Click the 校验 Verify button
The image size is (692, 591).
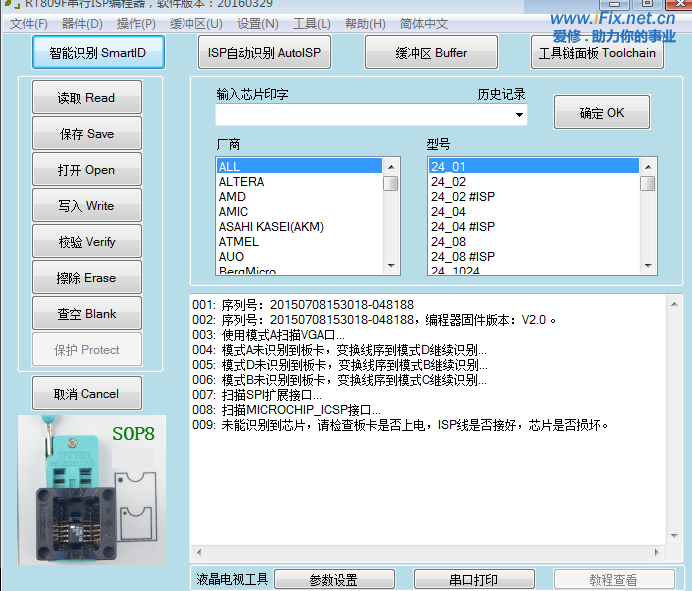pos(87,241)
